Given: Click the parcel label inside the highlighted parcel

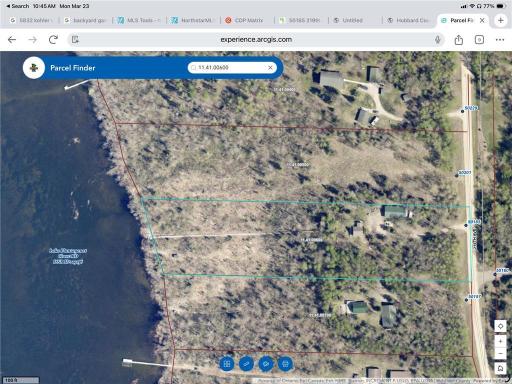Looking at the screenshot, I should pos(311,240).
